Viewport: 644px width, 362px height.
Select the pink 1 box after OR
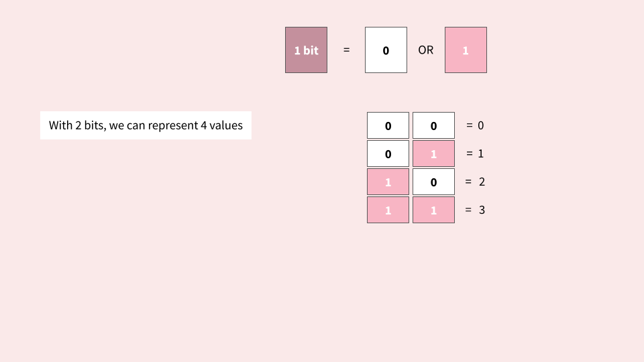[x=466, y=50]
